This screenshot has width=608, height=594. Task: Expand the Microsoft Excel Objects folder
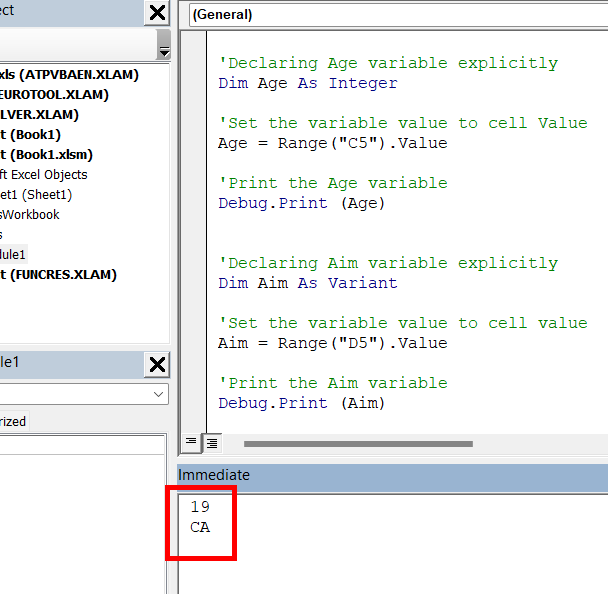pyautogui.click(x=43, y=175)
